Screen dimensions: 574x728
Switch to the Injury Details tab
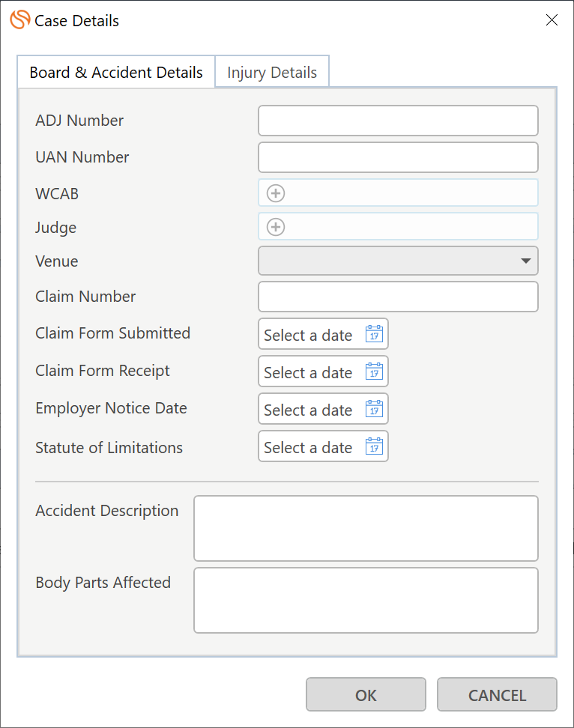tap(272, 72)
